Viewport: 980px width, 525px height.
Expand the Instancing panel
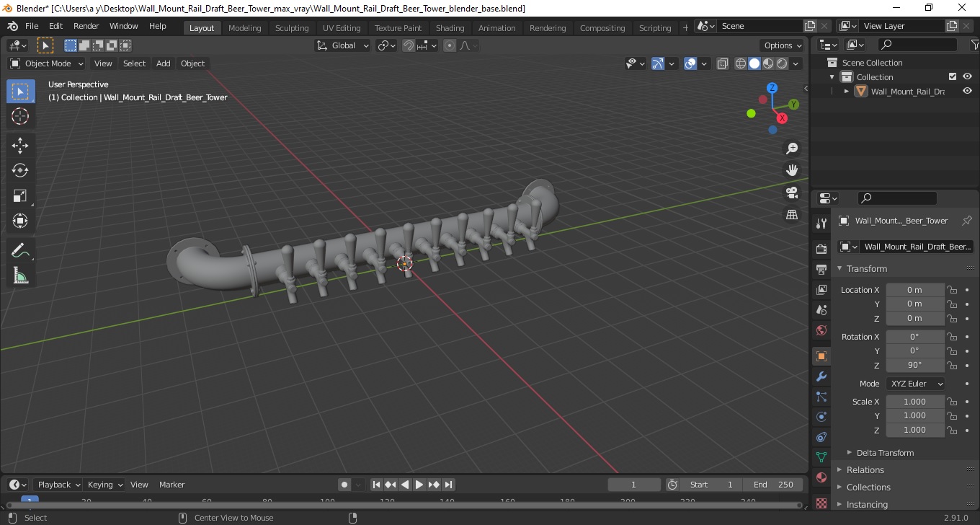pyautogui.click(x=867, y=504)
